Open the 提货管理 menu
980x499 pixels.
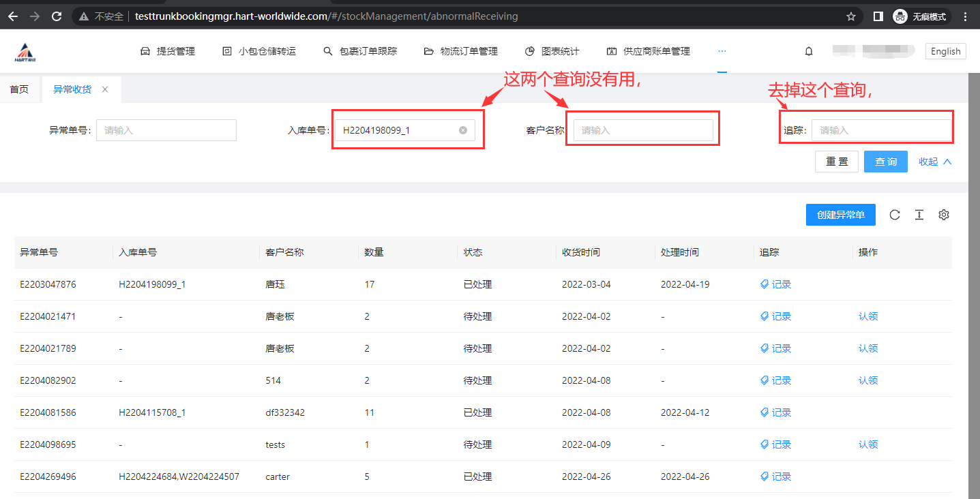coord(168,51)
